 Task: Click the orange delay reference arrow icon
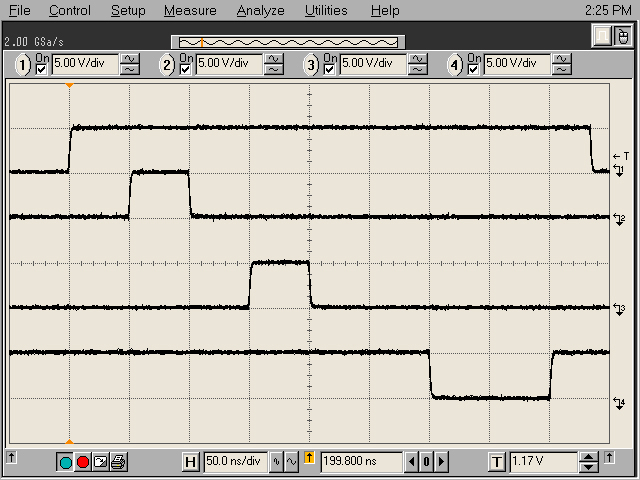tap(309, 458)
